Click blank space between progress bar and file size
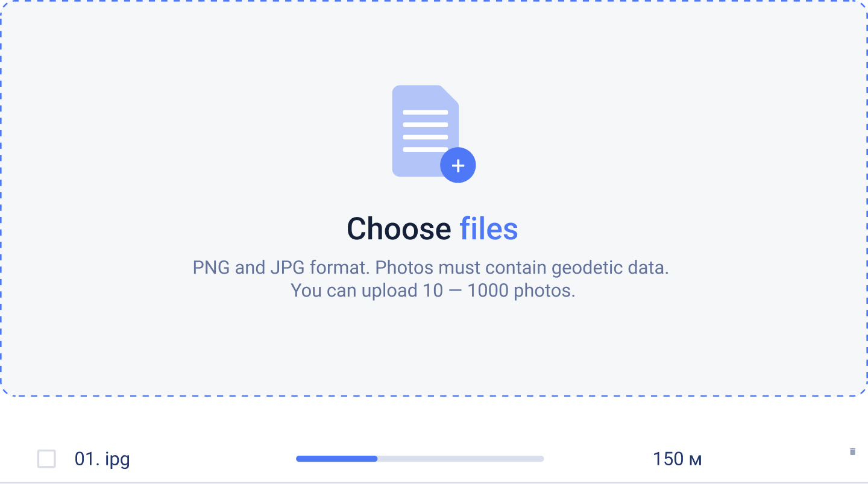This screenshot has width=868, height=484. 597,459
